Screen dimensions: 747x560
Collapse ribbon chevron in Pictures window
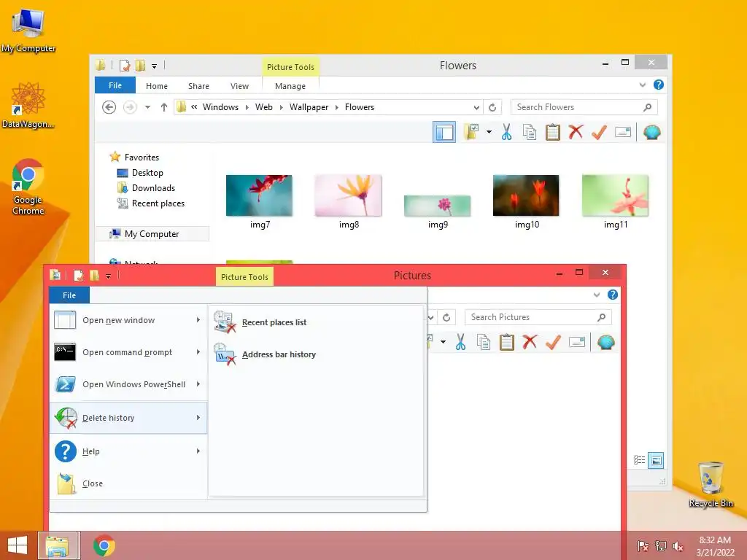point(597,295)
